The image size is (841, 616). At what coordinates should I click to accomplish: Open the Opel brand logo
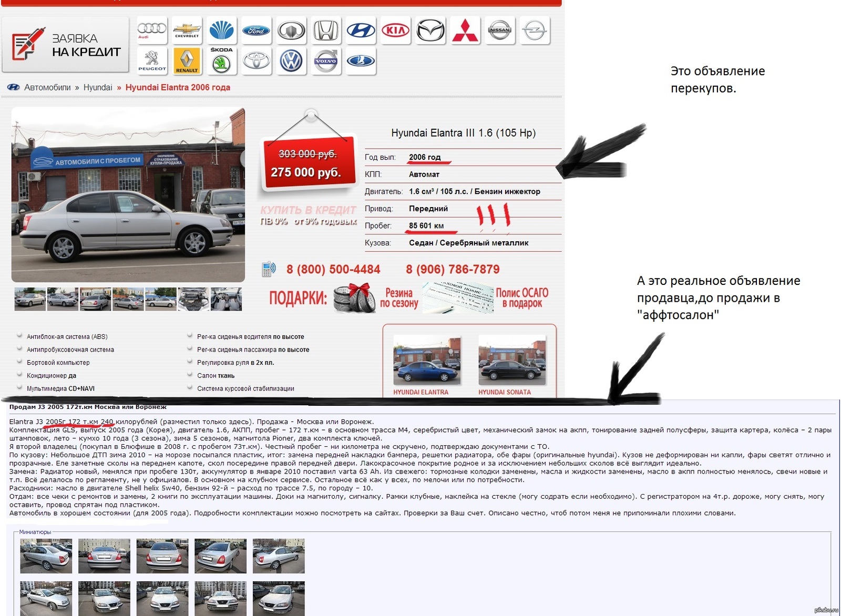pos(535,30)
